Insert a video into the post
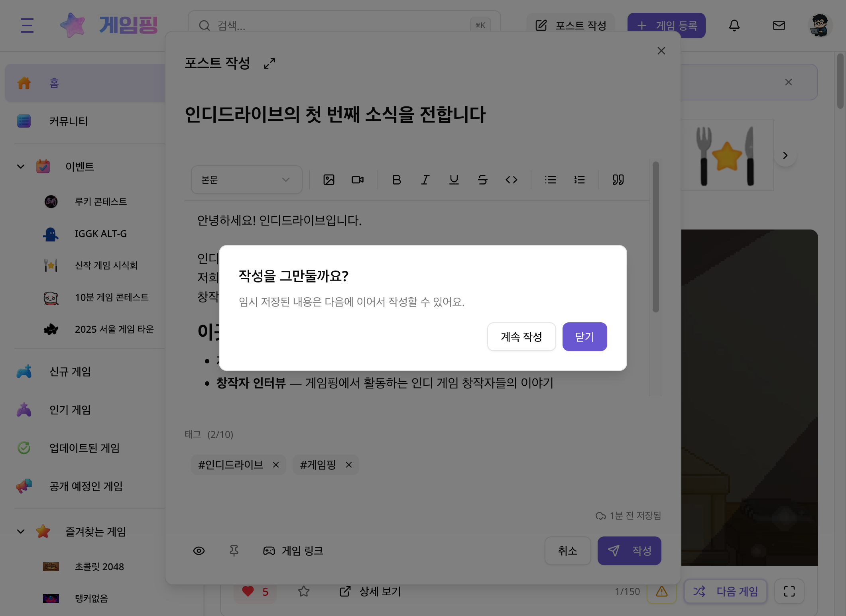 coord(357,180)
